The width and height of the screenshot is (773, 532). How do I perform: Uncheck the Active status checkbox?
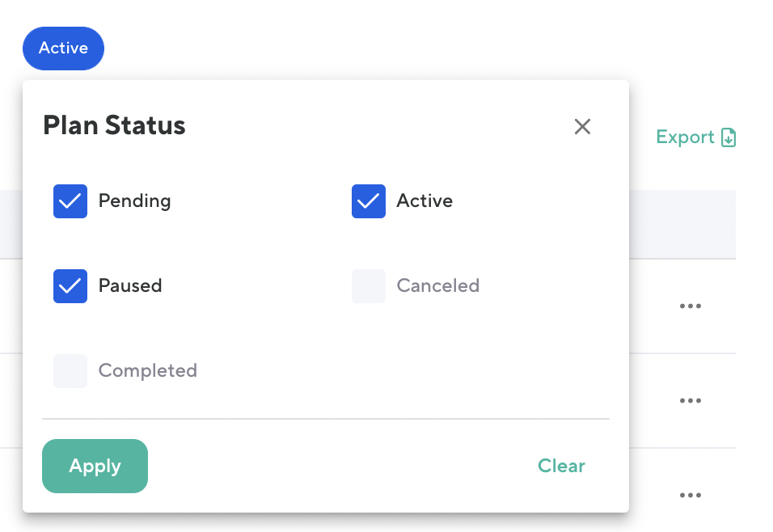[369, 201]
